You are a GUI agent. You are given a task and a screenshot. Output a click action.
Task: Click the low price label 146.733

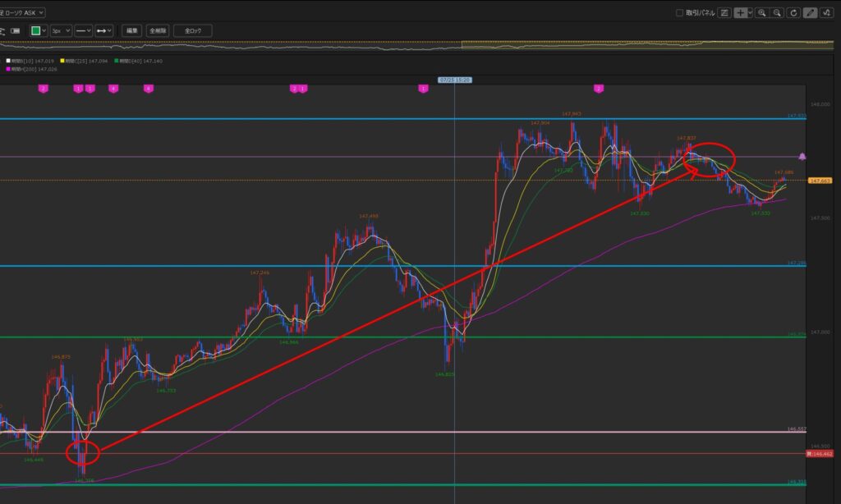point(166,391)
